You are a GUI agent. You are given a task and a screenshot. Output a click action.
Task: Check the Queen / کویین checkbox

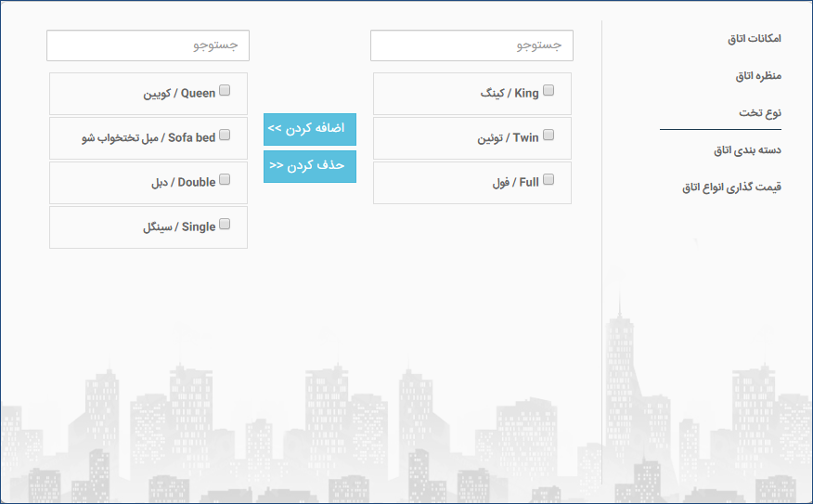point(225,90)
